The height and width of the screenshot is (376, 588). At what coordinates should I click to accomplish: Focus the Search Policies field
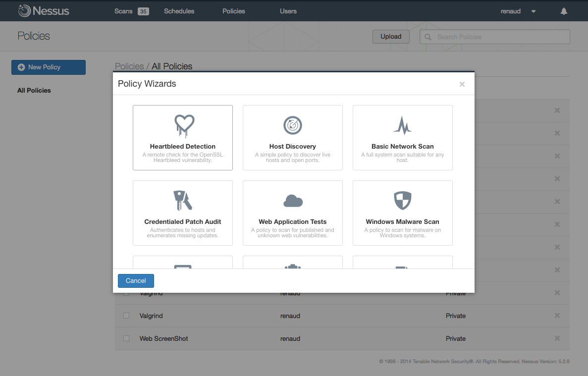(x=495, y=37)
